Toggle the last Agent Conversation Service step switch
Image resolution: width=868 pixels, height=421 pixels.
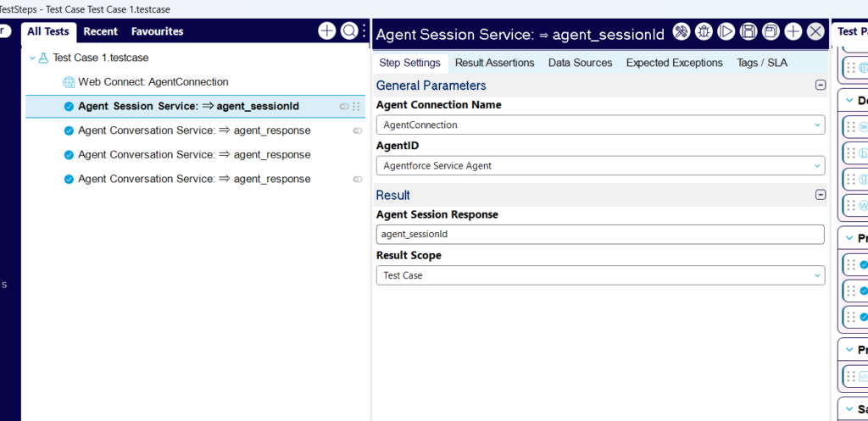coord(358,179)
